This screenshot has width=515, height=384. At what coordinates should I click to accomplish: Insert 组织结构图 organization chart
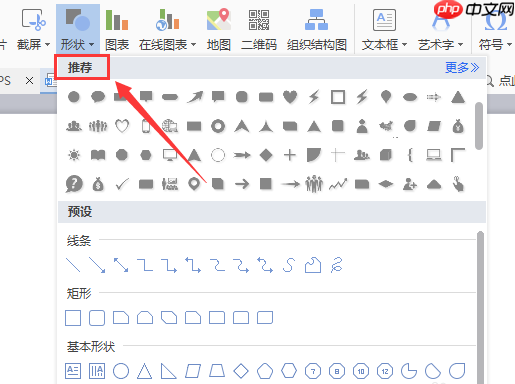click(317, 29)
